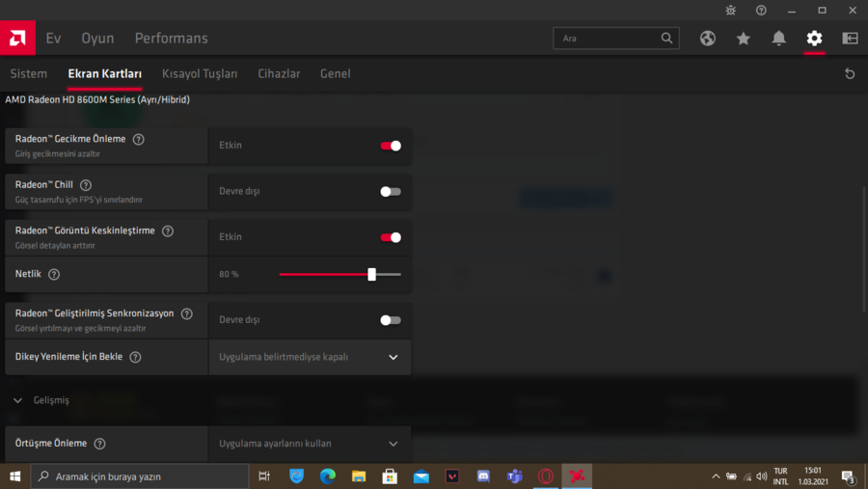
Task: Open Dikey Yenileme İçin Bekle dropdown
Action: pos(310,357)
